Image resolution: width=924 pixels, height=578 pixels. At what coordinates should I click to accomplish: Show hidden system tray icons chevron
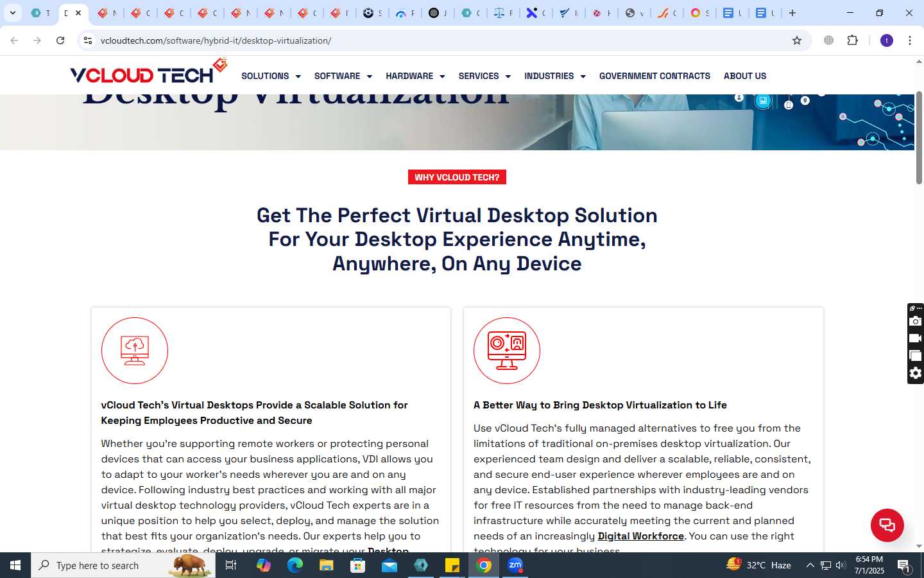[810, 565]
